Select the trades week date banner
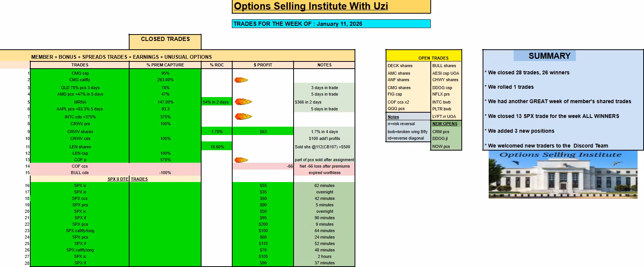 pyautogui.click(x=331, y=24)
